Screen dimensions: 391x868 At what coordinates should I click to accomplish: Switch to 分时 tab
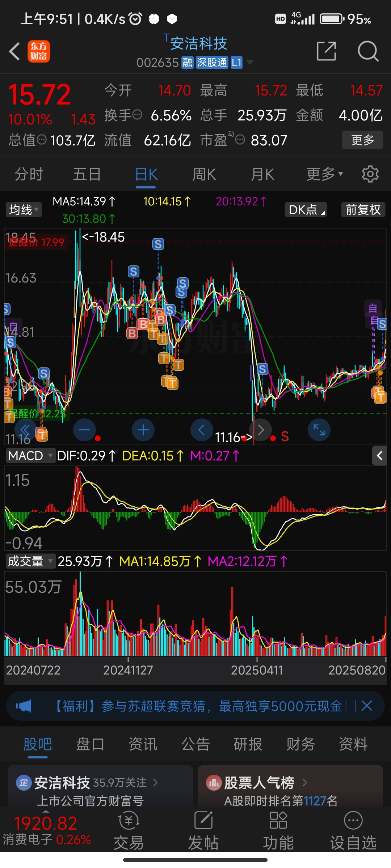[x=29, y=174]
